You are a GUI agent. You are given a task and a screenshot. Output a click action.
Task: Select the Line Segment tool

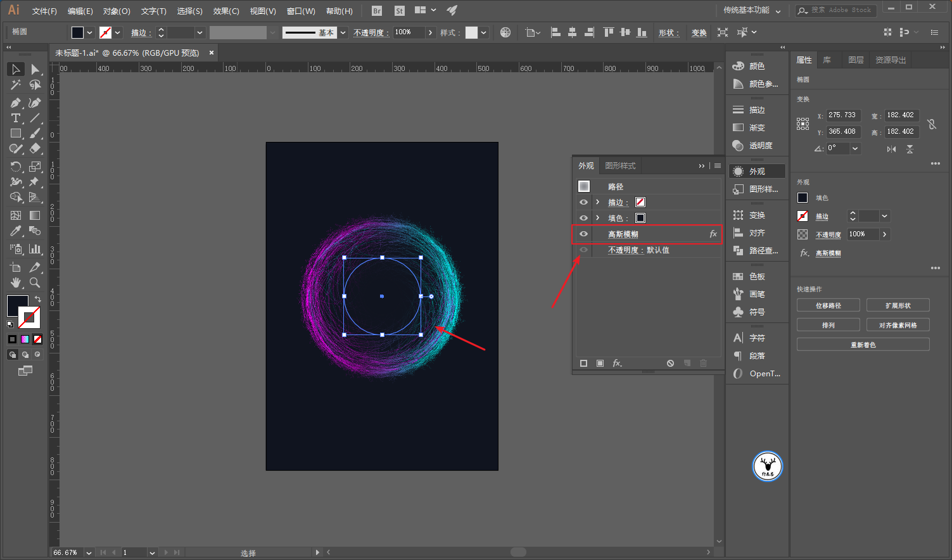click(x=35, y=118)
